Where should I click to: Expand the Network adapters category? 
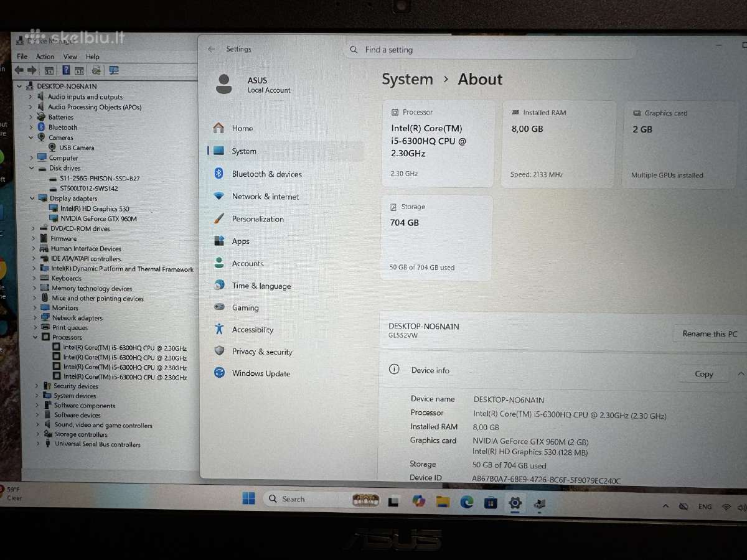tap(34, 317)
